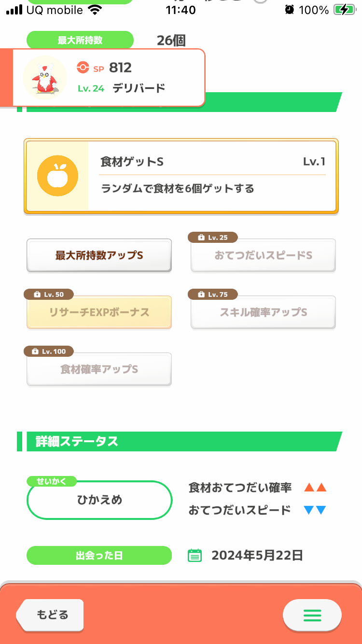Tap the Delibird portrait thumbnail

coord(45,77)
